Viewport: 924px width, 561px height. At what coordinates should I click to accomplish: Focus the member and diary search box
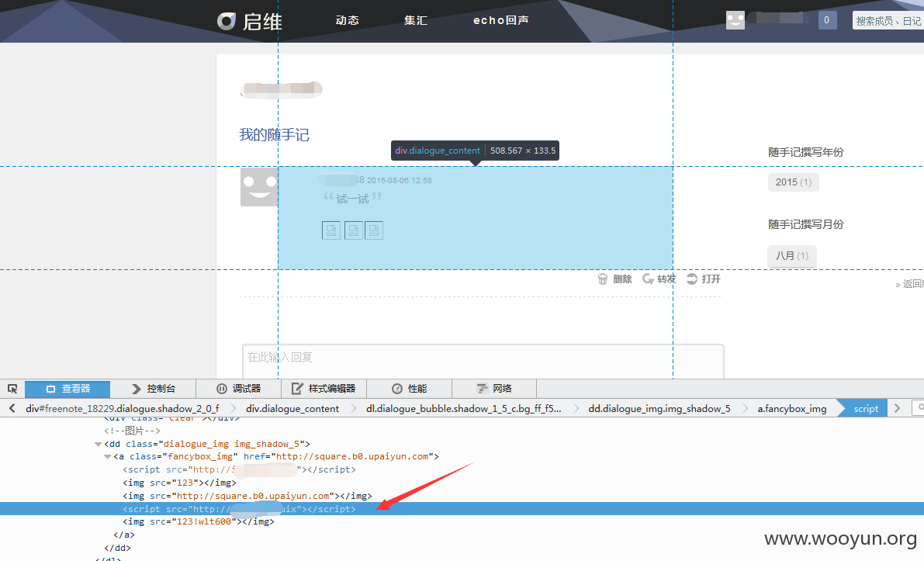tap(888, 21)
